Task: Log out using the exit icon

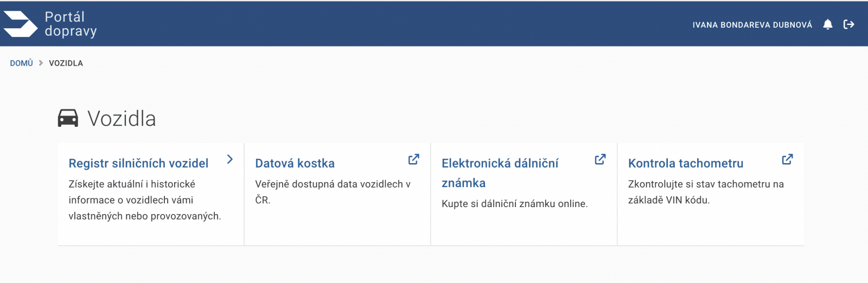Action: click(849, 24)
